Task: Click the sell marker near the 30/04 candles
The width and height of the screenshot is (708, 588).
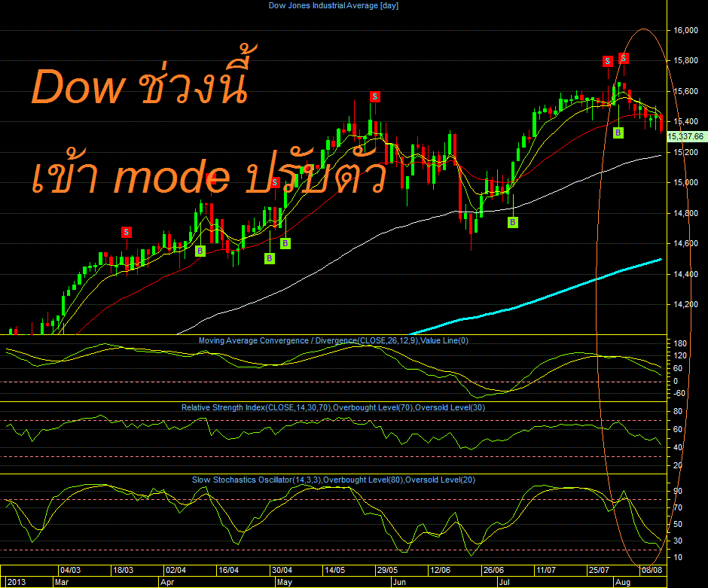Action: pos(274,183)
